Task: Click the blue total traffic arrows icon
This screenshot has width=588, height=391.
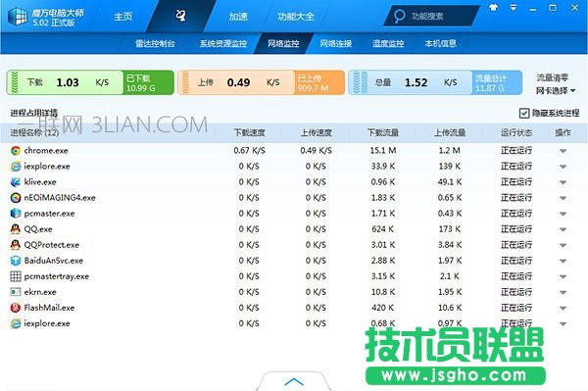Action: (x=361, y=82)
